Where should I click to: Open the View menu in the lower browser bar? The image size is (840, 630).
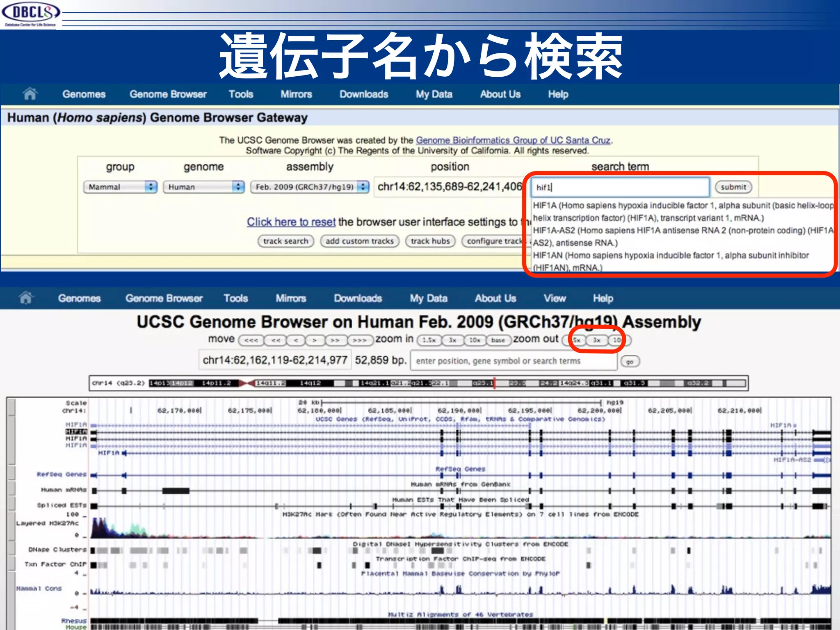coord(555,298)
